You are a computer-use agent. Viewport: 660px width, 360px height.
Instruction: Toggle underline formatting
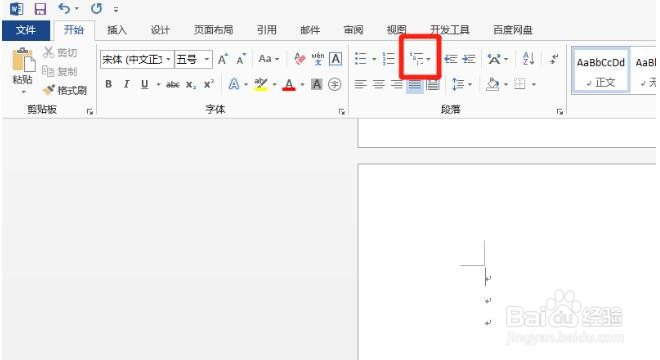[144, 84]
